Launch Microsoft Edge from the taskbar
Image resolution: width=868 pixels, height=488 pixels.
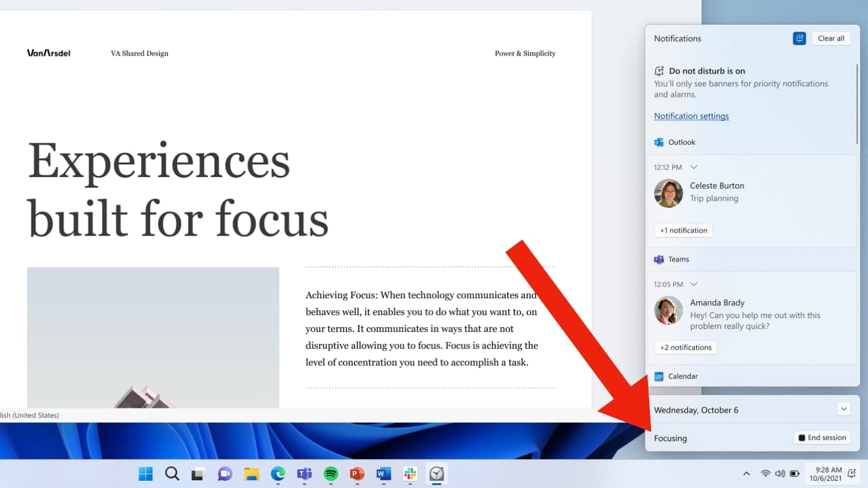pos(278,474)
